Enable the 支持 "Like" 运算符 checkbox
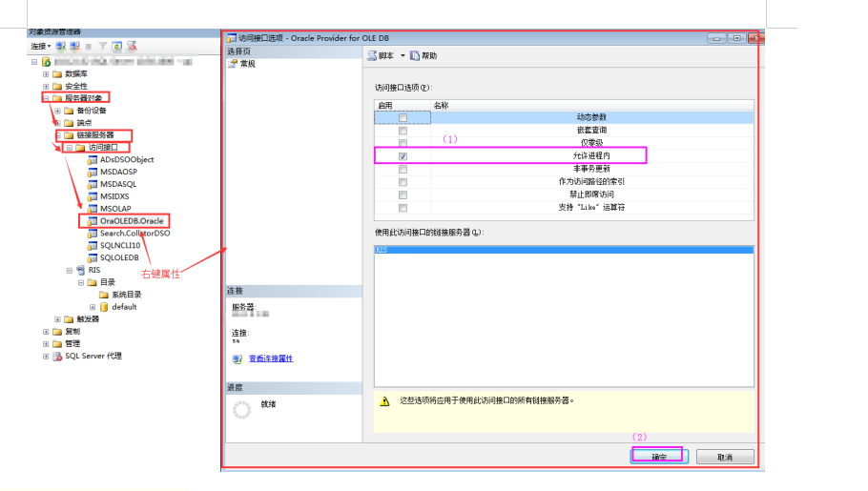868x491 pixels. pyautogui.click(x=403, y=208)
